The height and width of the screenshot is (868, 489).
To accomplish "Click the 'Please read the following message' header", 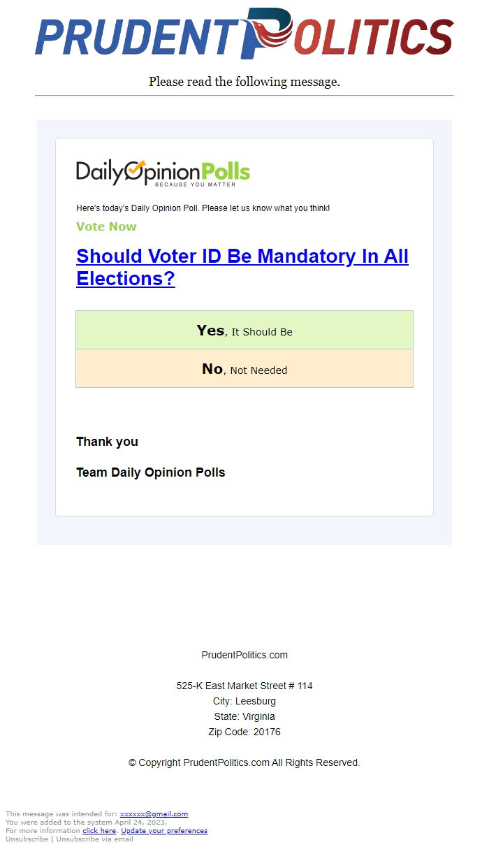I will 244,82.
